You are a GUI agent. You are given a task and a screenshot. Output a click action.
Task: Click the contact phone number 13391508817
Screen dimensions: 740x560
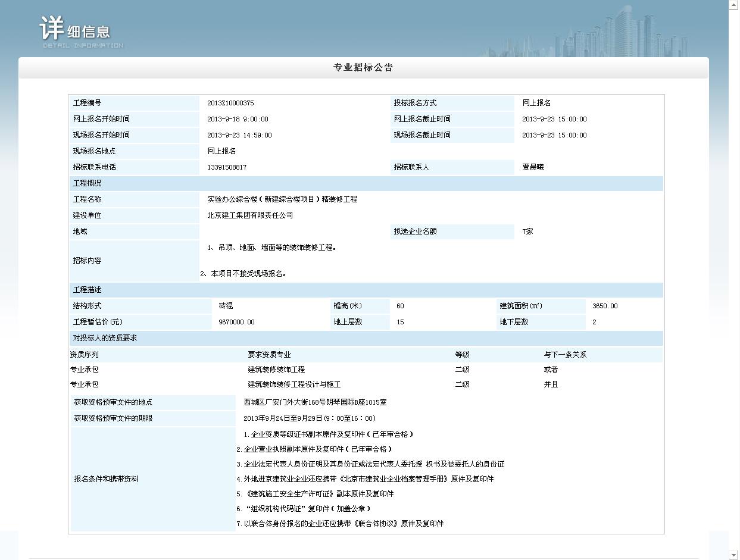(x=227, y=167)
